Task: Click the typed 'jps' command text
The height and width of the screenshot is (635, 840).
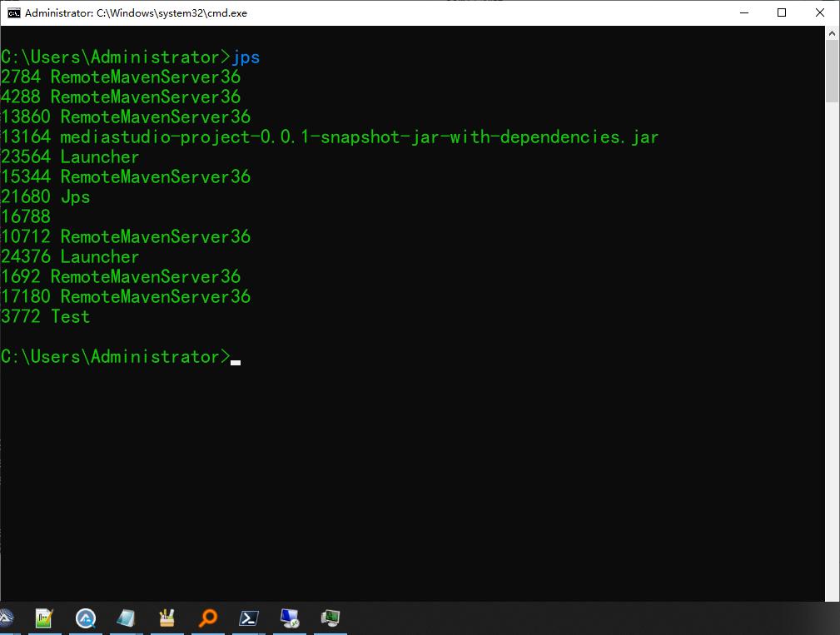Action: [246, 57]
